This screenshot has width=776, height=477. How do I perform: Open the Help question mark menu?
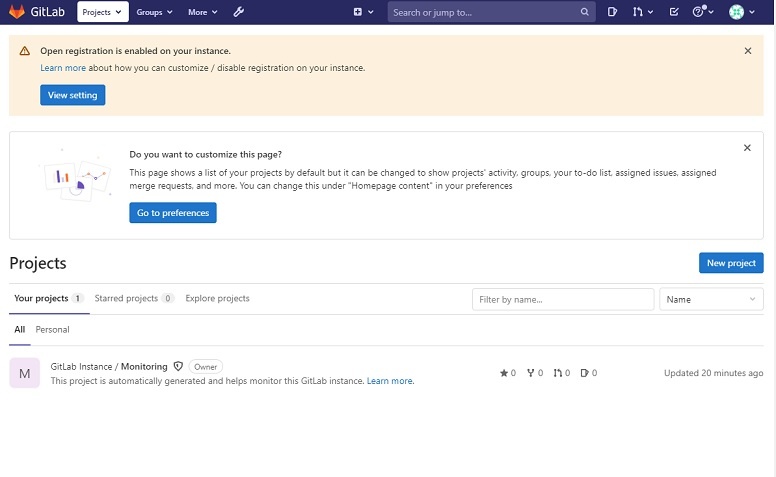pos(703,12)
